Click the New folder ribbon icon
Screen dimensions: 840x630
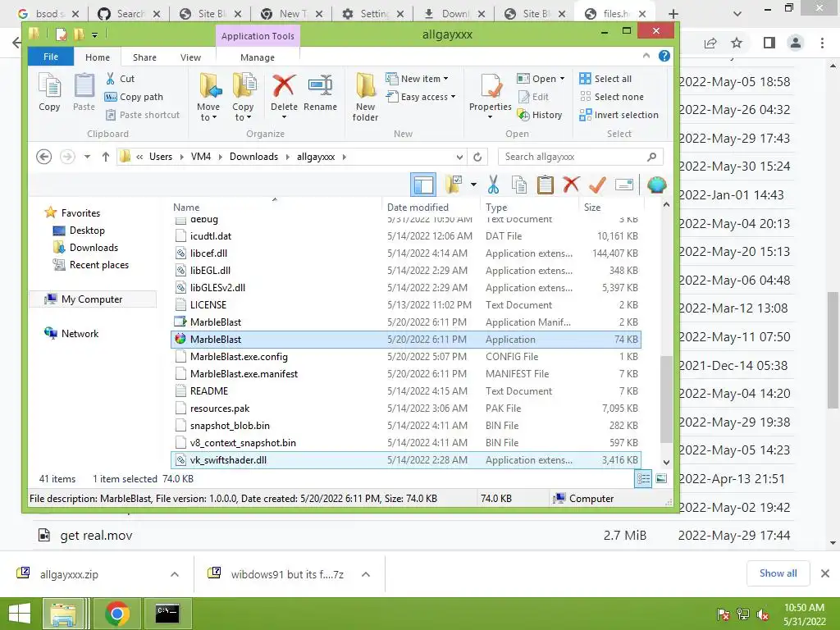point(365,97)
